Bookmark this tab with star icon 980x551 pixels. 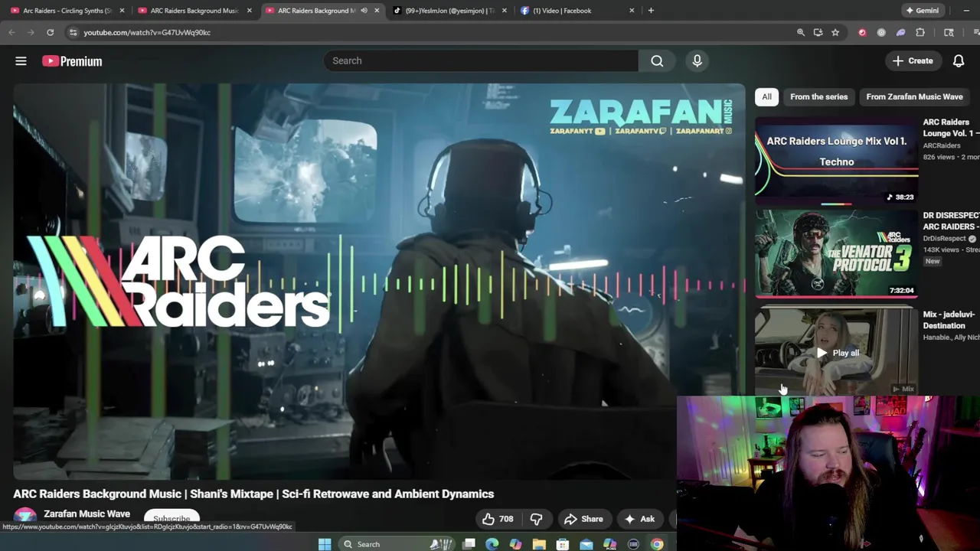tap(835, 32)
